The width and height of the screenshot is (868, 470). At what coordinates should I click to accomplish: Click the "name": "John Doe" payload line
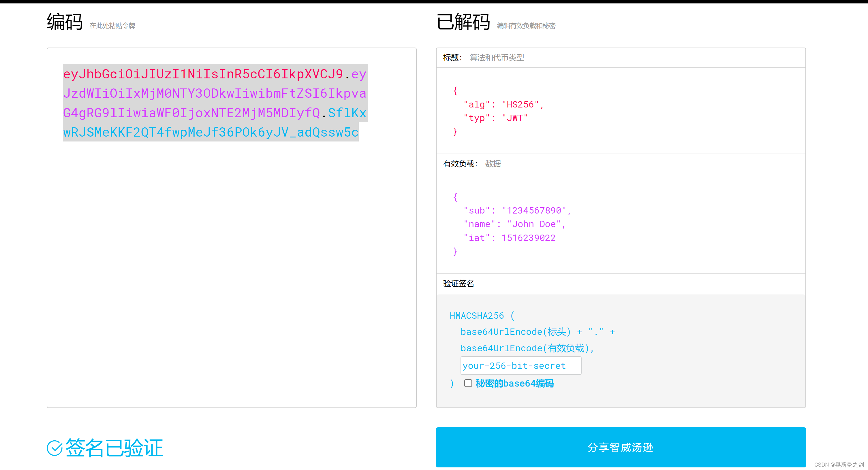tap(514, 224)
